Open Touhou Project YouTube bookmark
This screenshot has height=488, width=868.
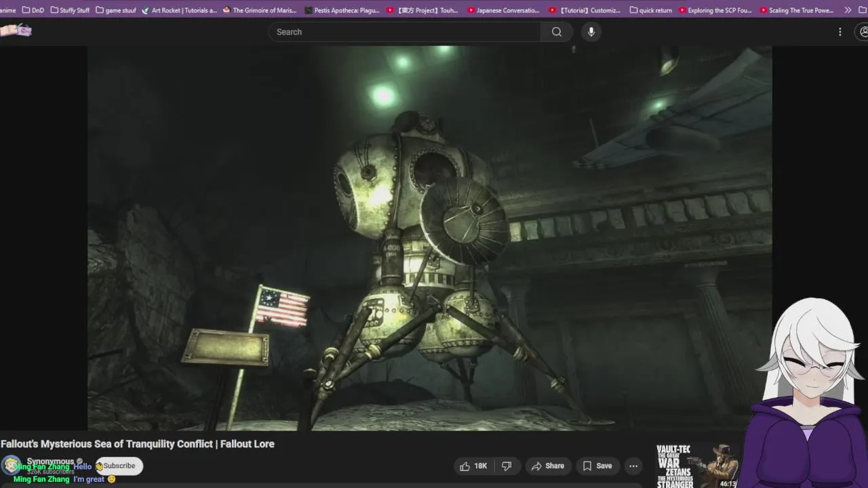click(x=422, y=10)
